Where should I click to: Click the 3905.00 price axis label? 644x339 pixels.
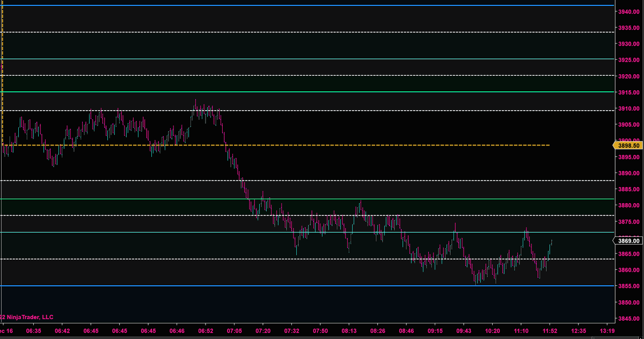[x=629, y=125]
